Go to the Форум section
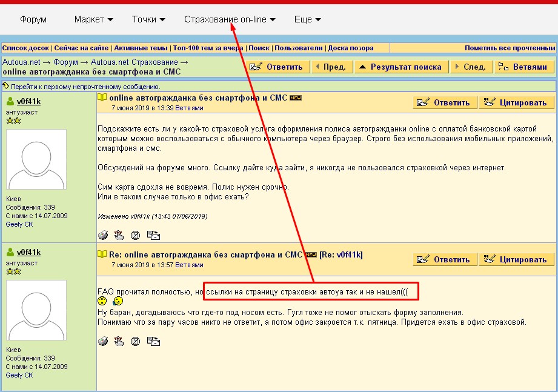 (x=33, y=19)
